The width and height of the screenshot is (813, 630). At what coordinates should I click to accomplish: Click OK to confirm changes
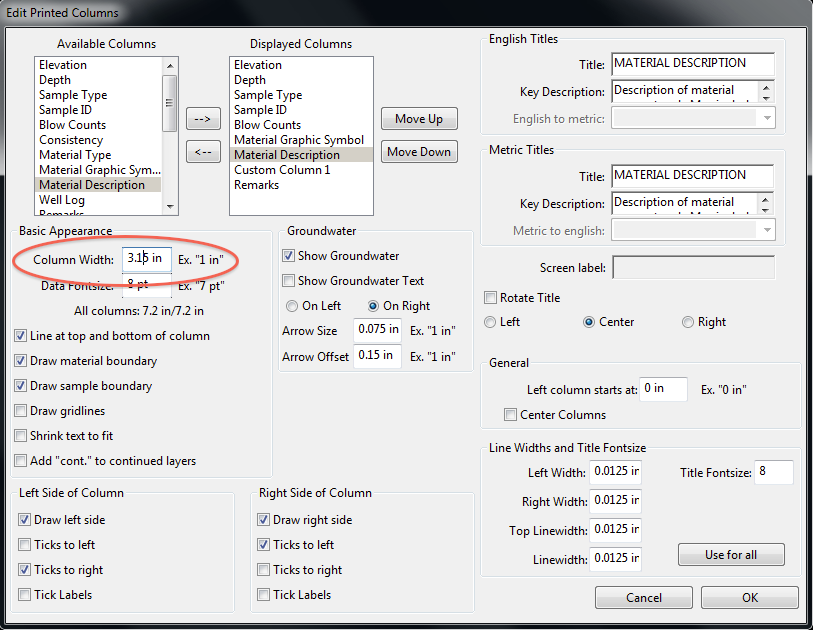point(749,598)
